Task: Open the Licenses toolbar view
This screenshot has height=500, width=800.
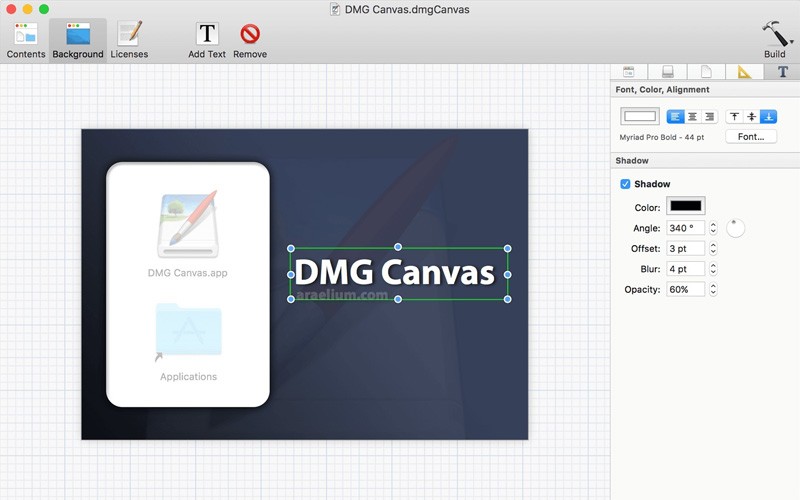Action: 129,41
